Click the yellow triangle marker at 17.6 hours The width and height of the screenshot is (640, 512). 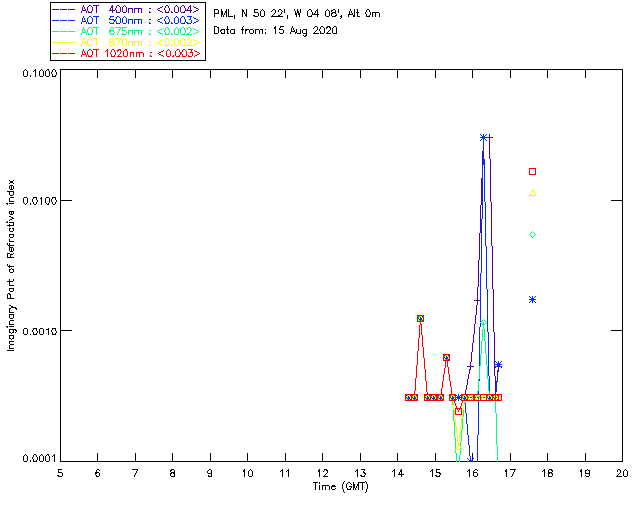pyautogui.click(x=532, y=193)
